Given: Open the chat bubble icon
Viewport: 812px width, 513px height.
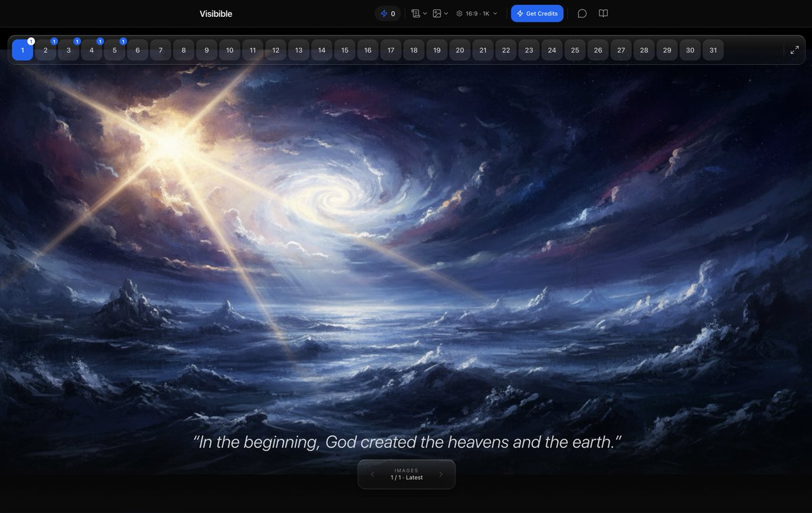Looking at the screenshot, I should coord(582,14).
